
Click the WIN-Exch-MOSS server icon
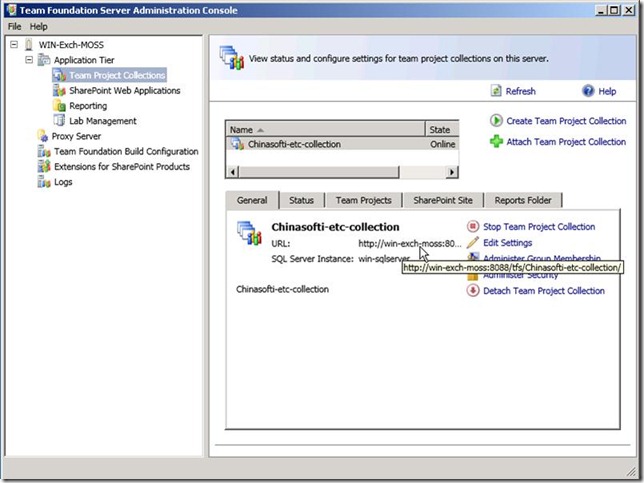tap(29, 44)
